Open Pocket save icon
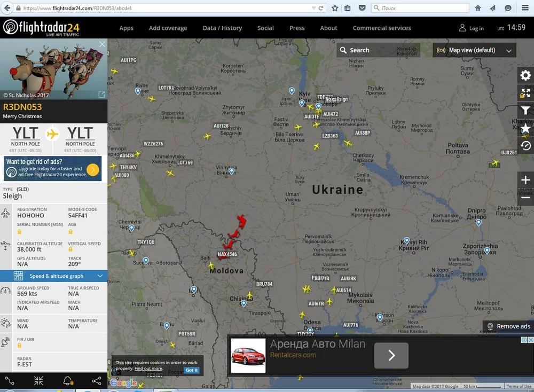The height and width of the screenshot is (392, 534). (362, 8)
